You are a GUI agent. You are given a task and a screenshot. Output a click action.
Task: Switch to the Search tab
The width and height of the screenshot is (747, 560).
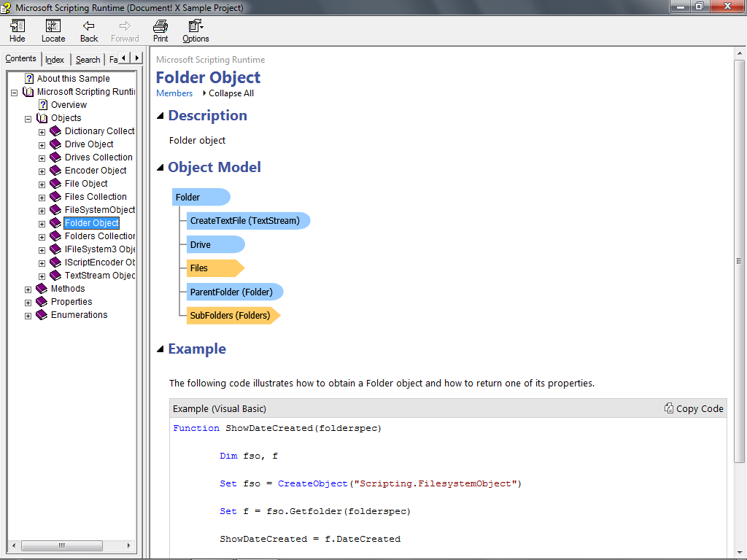tap(88, 60)
